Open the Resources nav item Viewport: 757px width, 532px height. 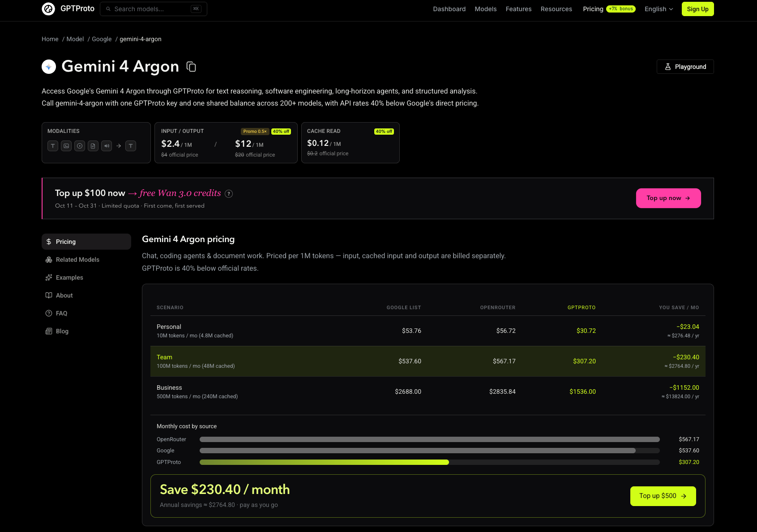(556, 9)
